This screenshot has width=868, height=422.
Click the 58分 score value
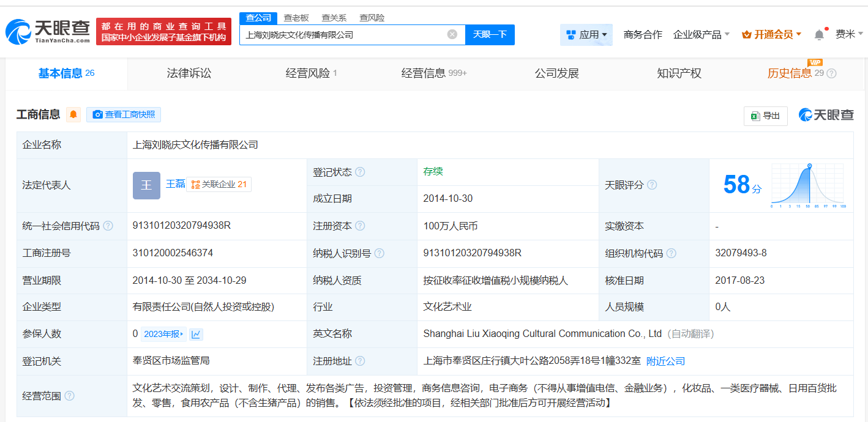[742, 185]
